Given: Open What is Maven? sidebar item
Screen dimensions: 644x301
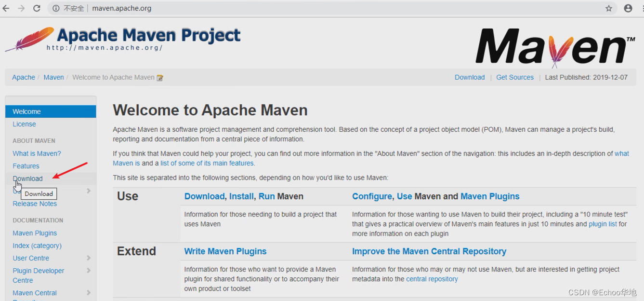Looking at the screenshot, I should tap(37, 153).
